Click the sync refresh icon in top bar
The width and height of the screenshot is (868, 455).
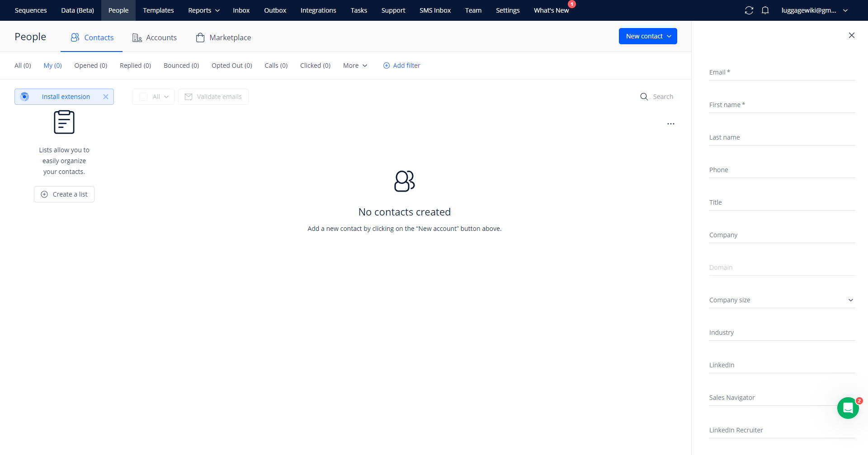coord(749,10)
